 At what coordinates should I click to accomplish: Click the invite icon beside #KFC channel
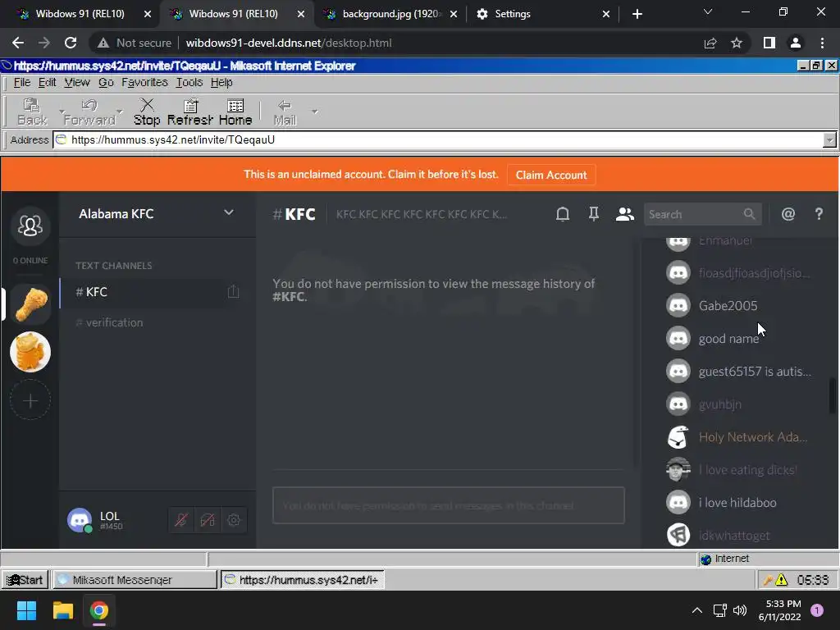[x=233, y=292]
